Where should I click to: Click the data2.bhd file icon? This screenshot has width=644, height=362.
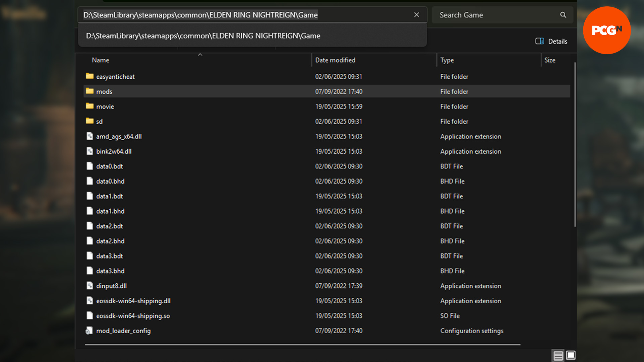pyautogui.click(x=90, y=241)
